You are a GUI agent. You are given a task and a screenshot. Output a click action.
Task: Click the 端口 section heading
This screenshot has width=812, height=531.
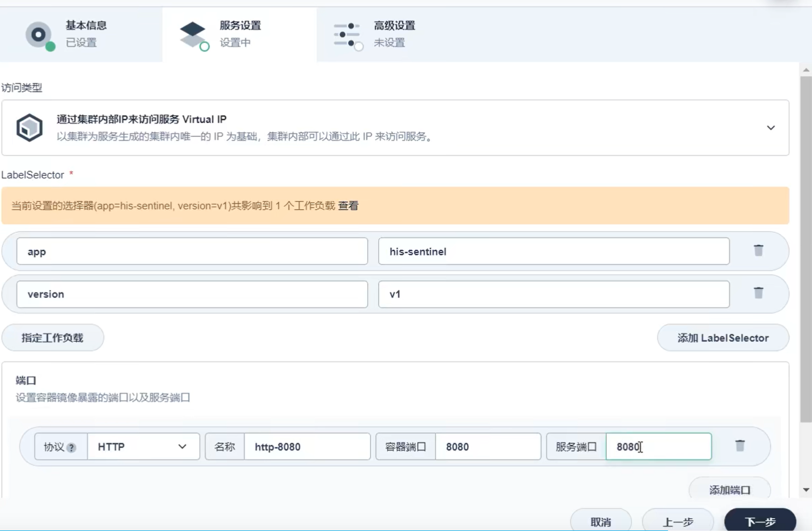click(26, 380)
